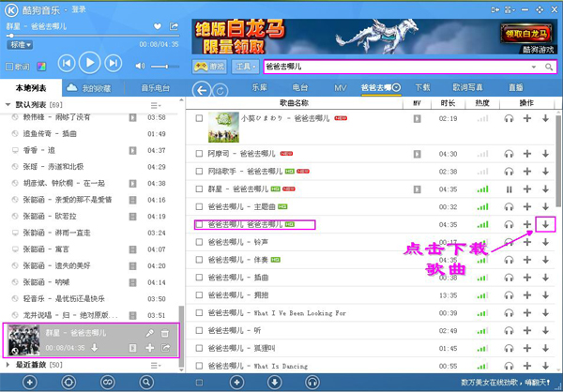Switch to the 音乐电台 tab
This screenshot has width=563, height=392.
coord(155,88)
